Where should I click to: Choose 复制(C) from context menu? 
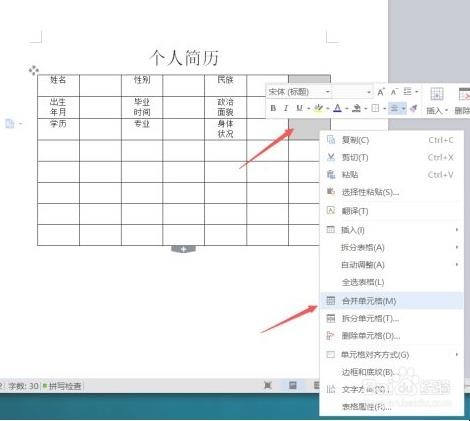pos(392,140)
